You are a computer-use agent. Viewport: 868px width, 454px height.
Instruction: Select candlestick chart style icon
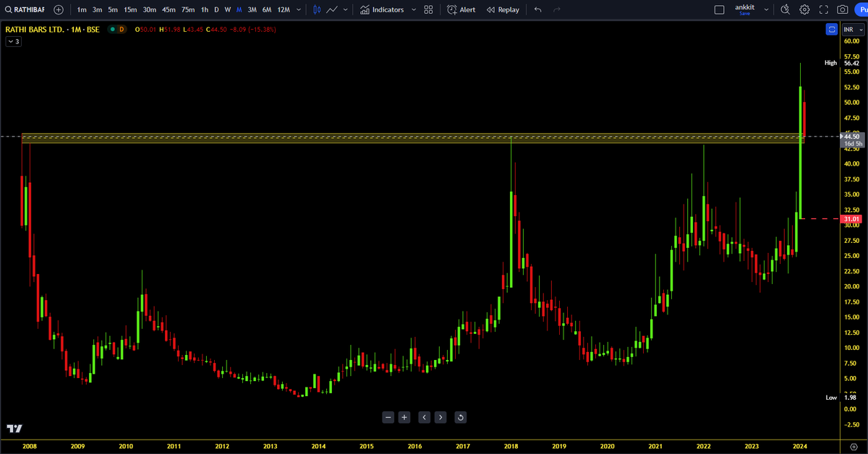(317, 10)
